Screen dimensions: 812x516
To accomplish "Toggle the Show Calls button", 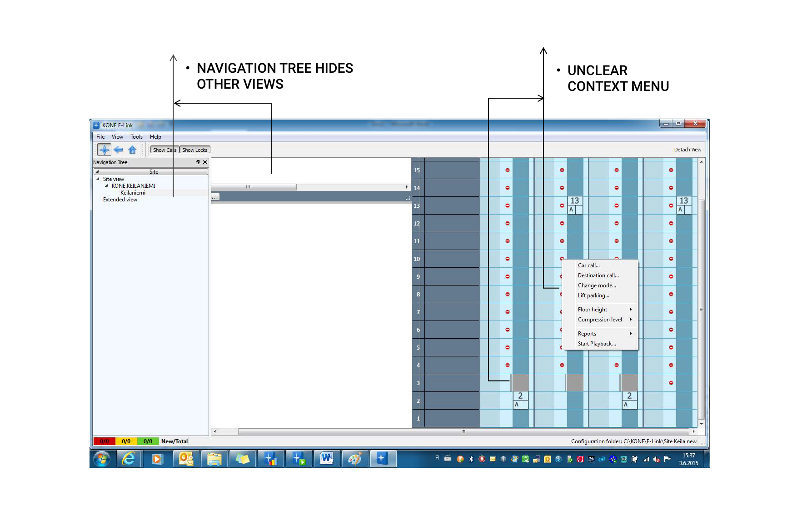I will click(x=164, y=150).
